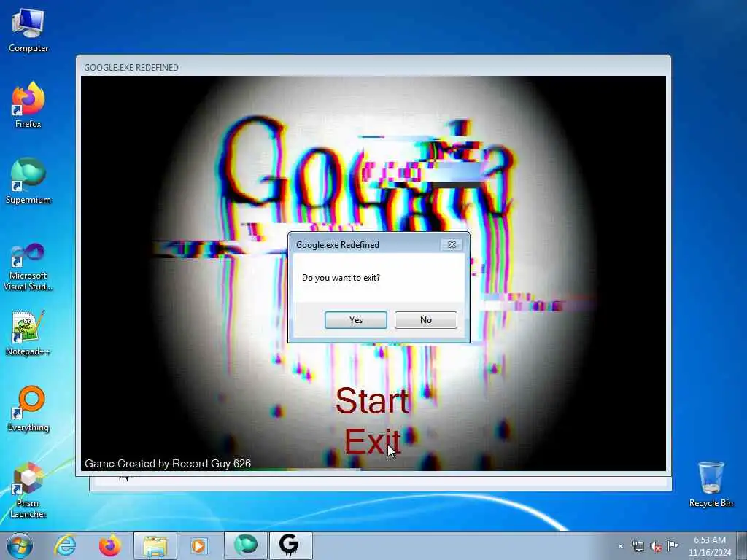The width and height of the screenshot is (747, 560).
Task: Switch to Supermium in the taskbar
Action: [246, 545]
